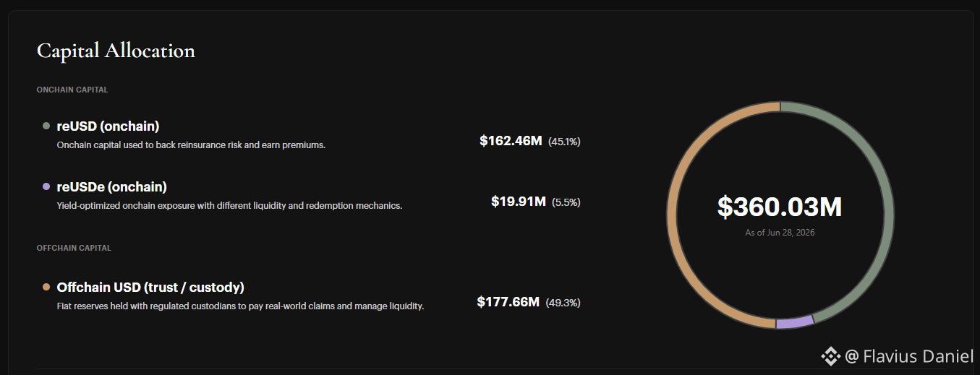Screen dimensions: 980x375
Task: Click the Capital Allocation heading
Action: coord(116,51)
